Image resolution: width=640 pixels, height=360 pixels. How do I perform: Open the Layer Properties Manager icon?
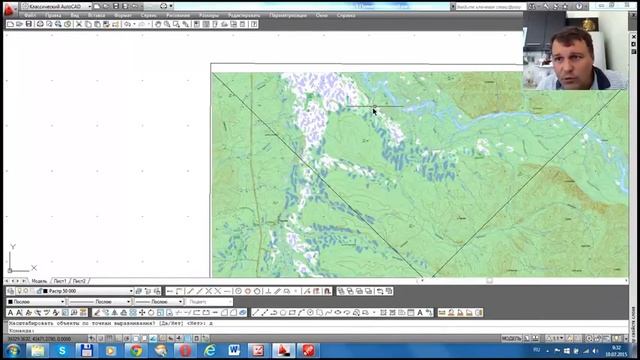click(11, 291)
